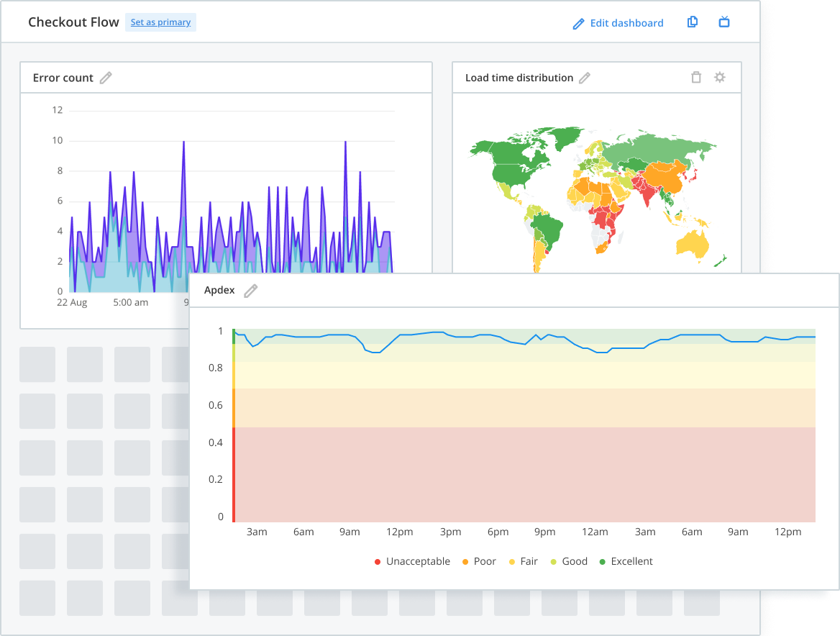Click Set as primary

160,22
